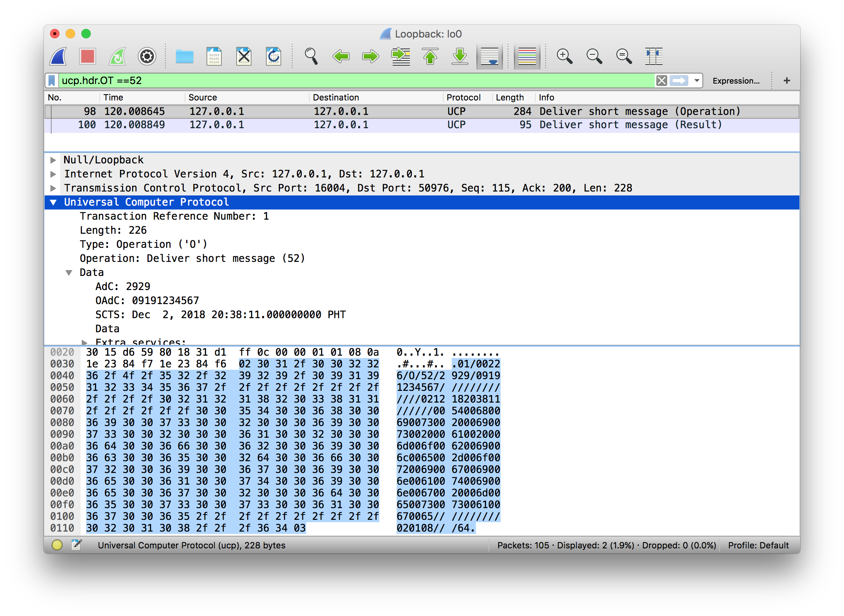Click the find packet magnifier icon

point(311,57)
